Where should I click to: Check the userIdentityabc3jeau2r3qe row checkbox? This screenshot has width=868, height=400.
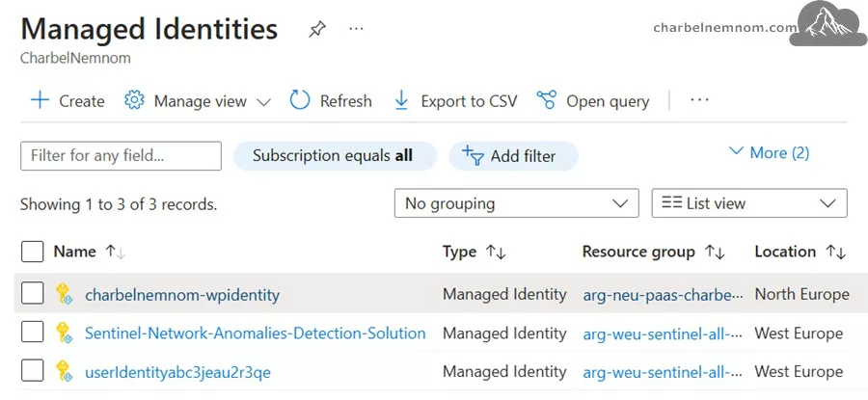(x=32, y=371)
